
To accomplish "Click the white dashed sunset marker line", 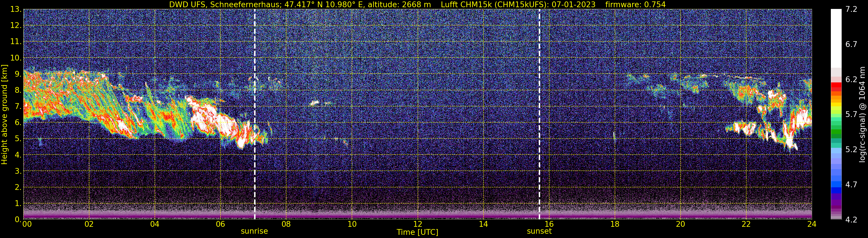I will (539, 114).
